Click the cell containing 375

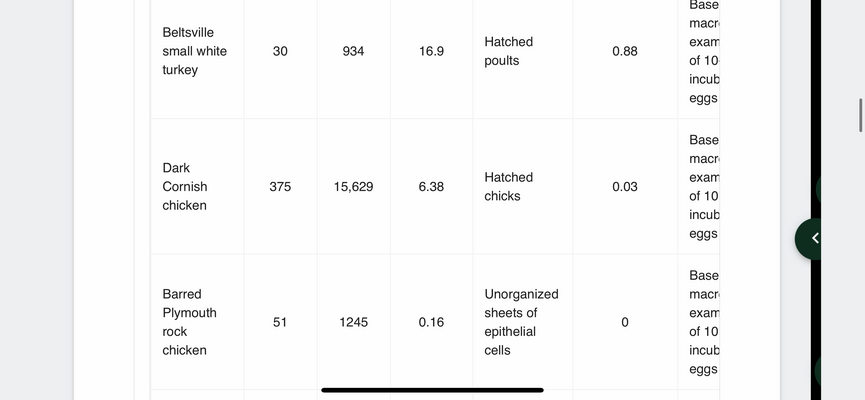click(x=280, y=186)
